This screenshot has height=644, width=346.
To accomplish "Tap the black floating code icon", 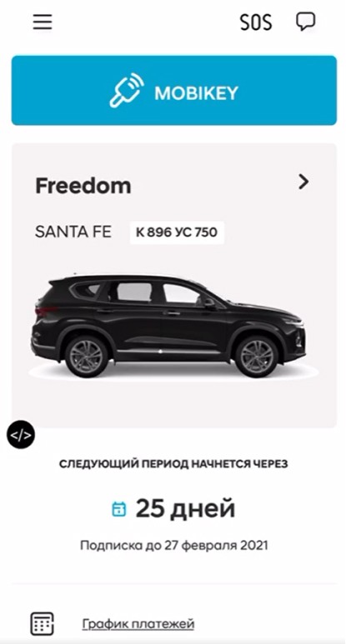I will 21,435.
